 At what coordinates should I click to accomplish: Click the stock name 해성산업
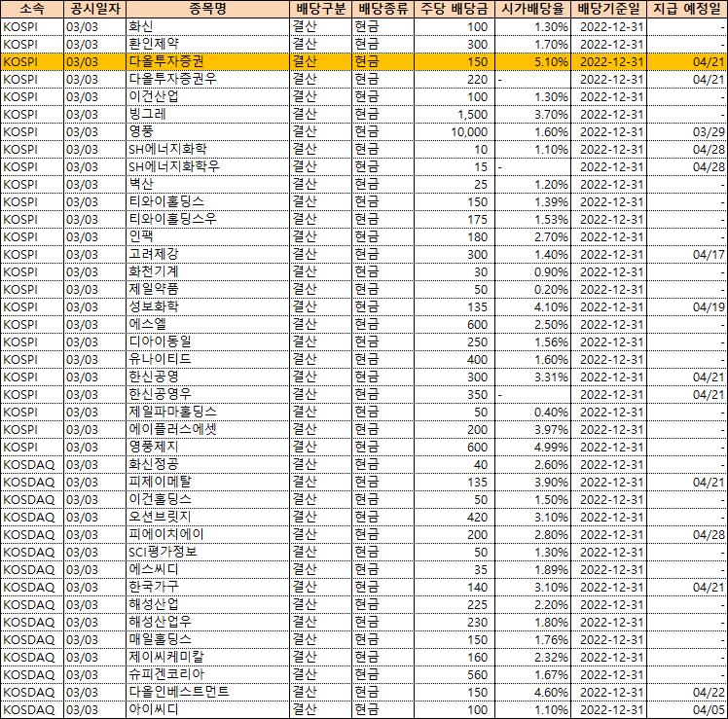tap(154, 604)
